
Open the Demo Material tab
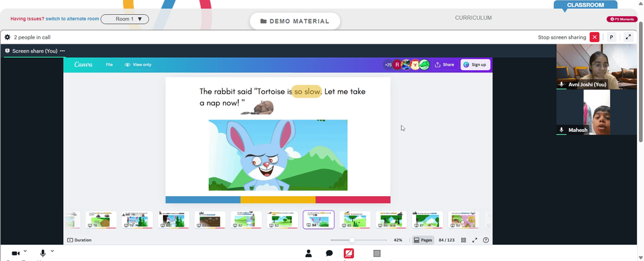point(295,21)
